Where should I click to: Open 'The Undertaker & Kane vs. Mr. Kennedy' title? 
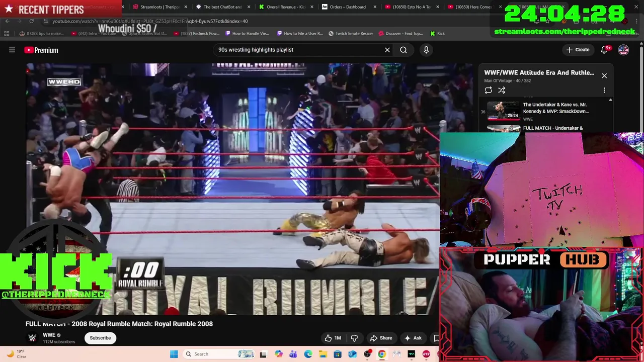click(x=556, y=108)
